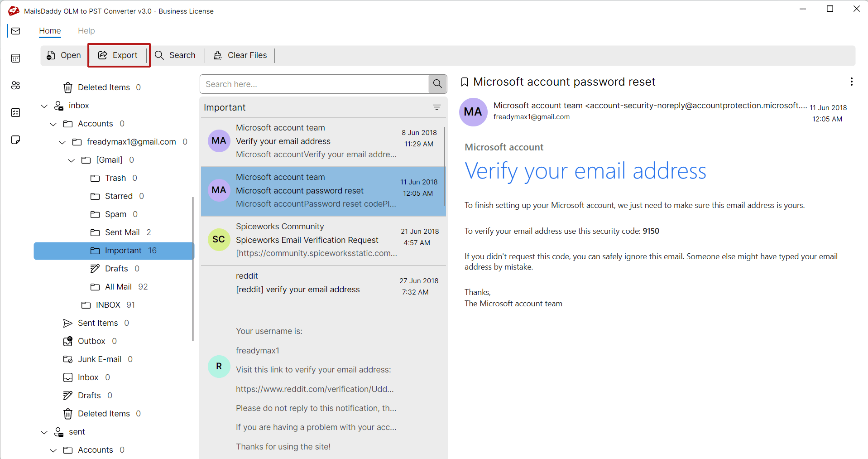Select the Deleted Items folder above inbox
Image resolution: width=868 pixels, height=459 pixels.
[x=102, y=87]
